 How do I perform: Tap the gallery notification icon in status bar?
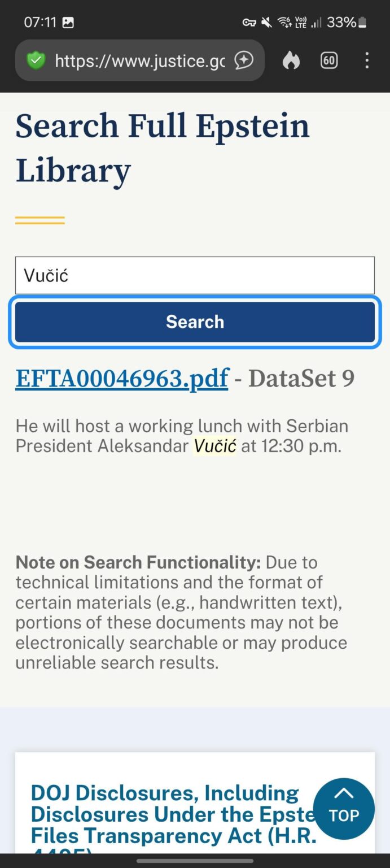(69, 22)
